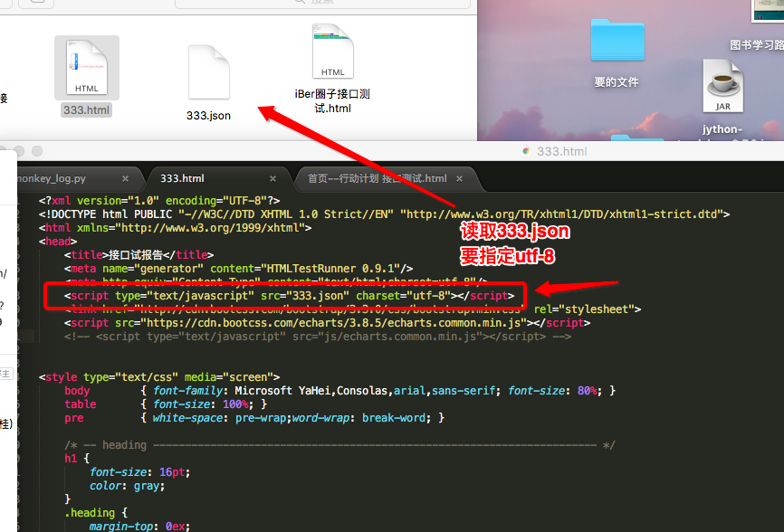Image resolution: width=784 pixels, height=532 pixels.
Task: Select the iBer圈子接口测试.html file icon
Action: tap(333, 52)
